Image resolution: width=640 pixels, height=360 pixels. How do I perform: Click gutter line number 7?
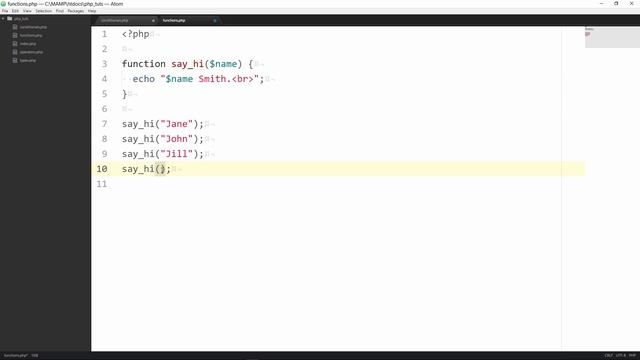tap(104, 124)
